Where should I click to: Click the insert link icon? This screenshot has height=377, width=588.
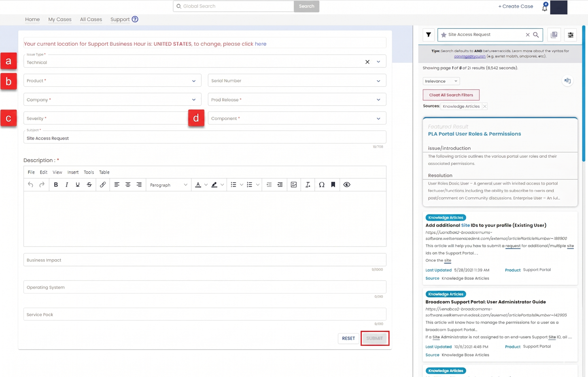103,185
